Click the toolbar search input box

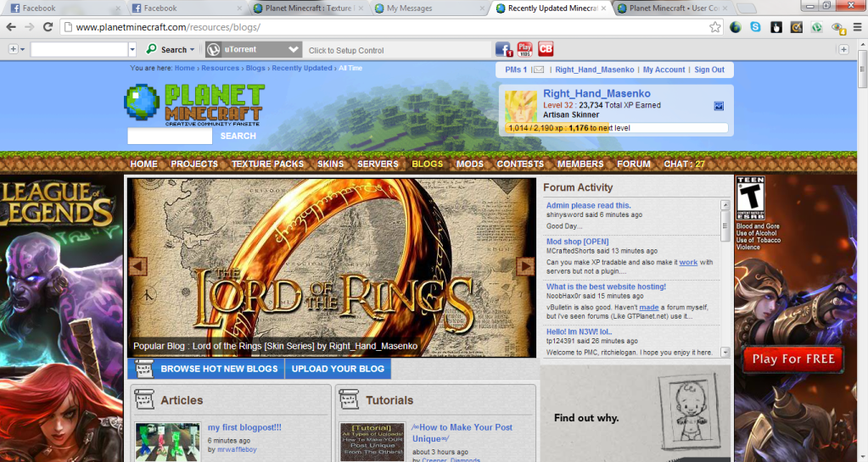pos(79,50)
